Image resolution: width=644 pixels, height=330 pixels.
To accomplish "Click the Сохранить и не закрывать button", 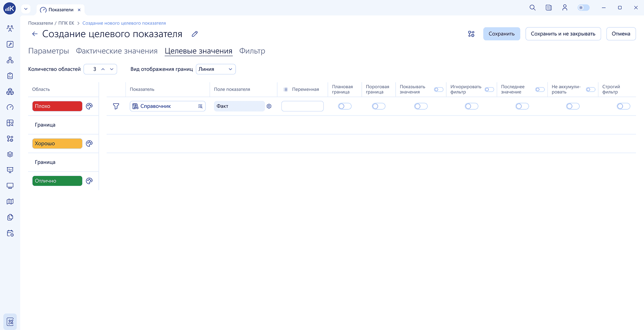I will point(563,34).
